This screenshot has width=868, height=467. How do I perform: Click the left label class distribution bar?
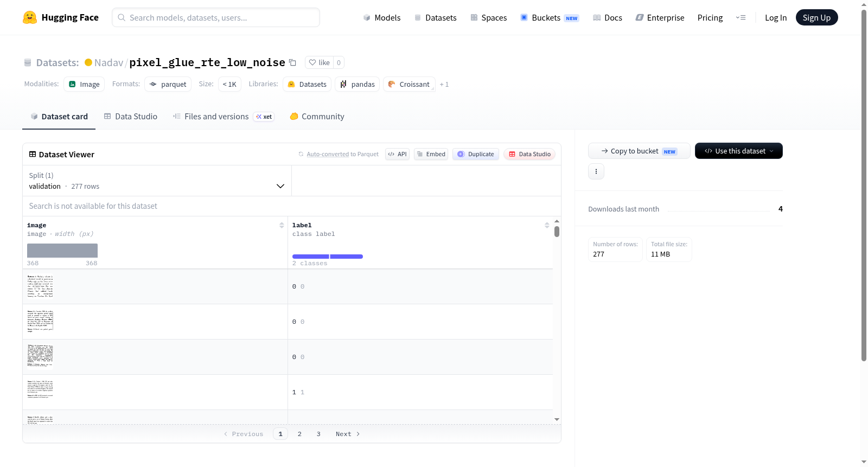point(310,256)
